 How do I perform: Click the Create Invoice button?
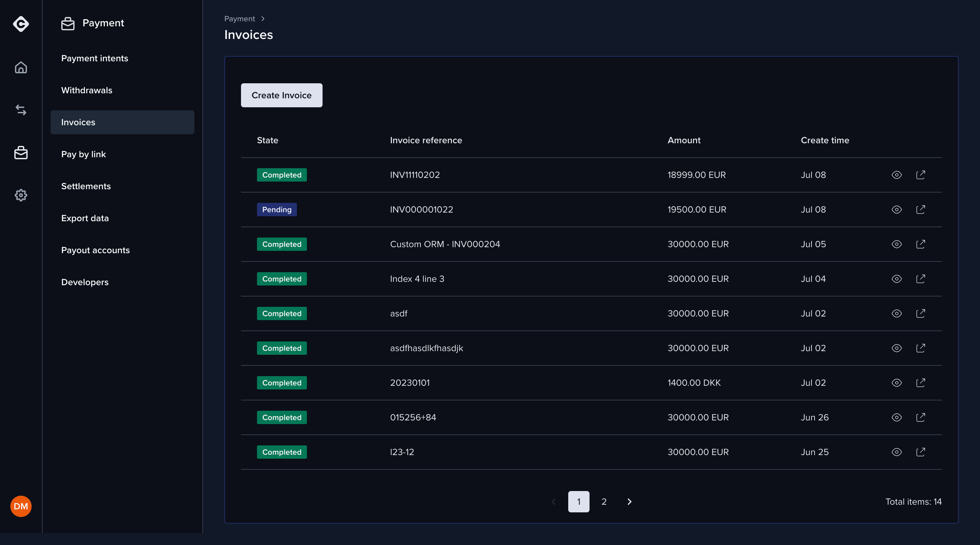pyautogui.click(x=281, y=95)
